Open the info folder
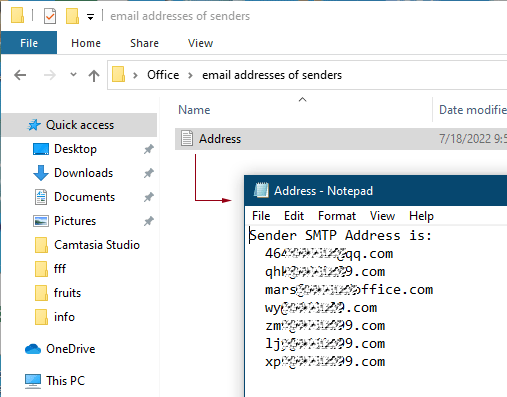The width and height of the screenshot is (507, 397). [64, 317]
